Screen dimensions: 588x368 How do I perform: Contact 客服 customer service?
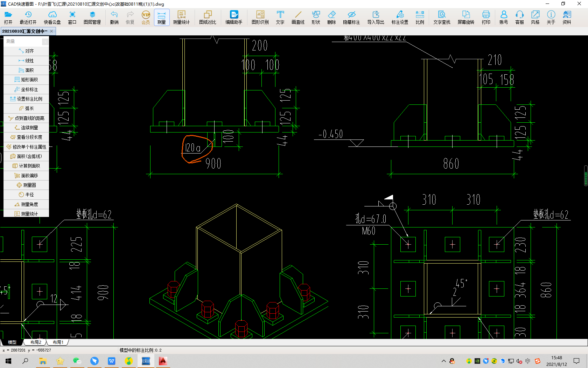point(519,17)
